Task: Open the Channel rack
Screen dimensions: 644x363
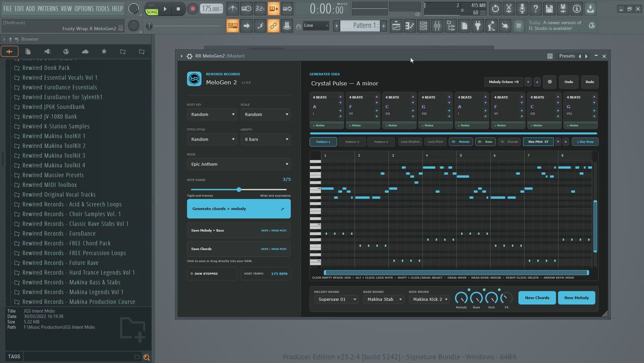Action: click(x=423, y=26)
